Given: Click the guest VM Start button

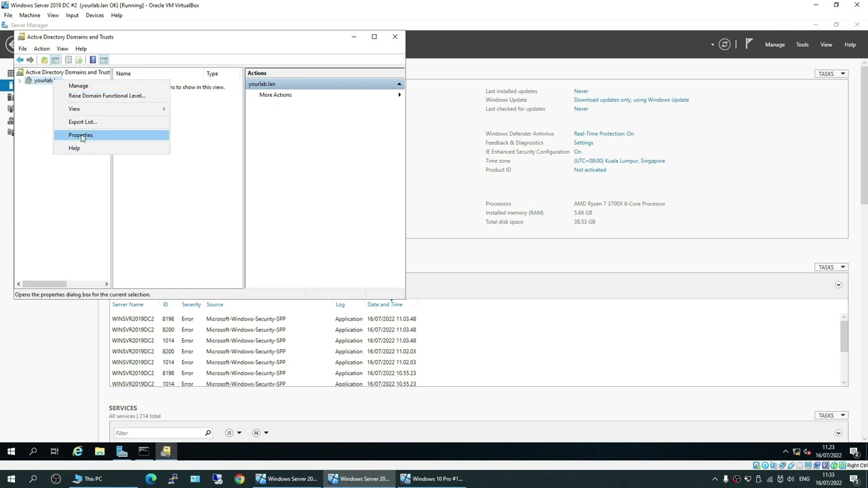Looking at the screenshot, I should pos(11,451).
